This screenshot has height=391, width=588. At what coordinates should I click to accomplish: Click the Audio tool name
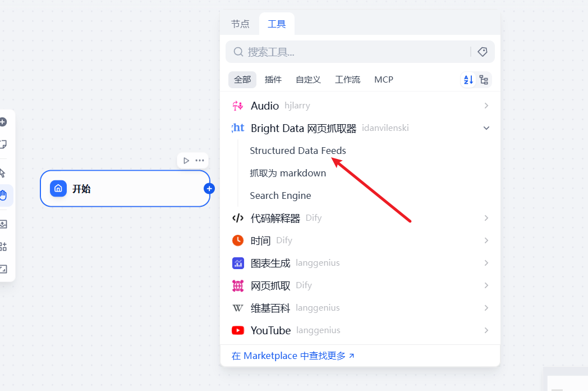[x=265, y=106]
